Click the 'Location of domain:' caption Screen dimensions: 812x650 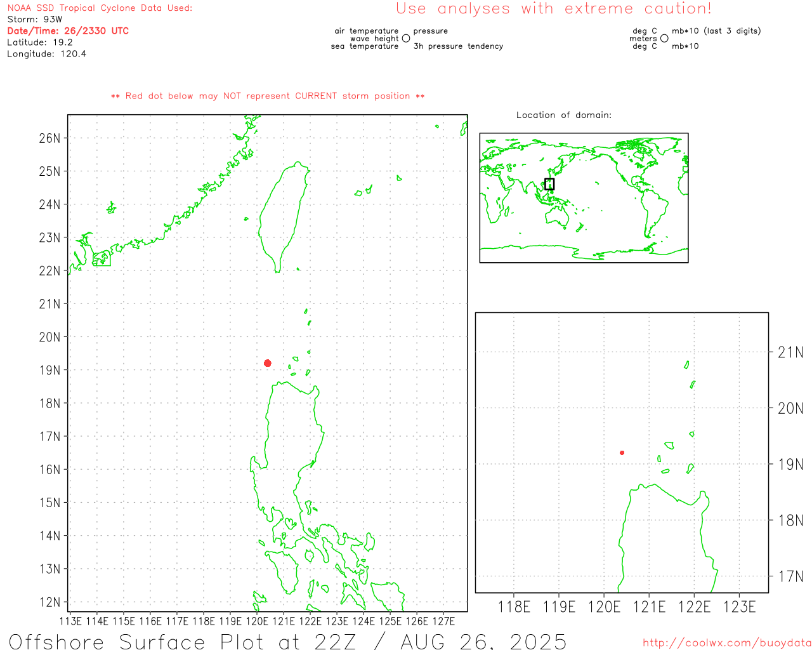[x=564, y=115]
